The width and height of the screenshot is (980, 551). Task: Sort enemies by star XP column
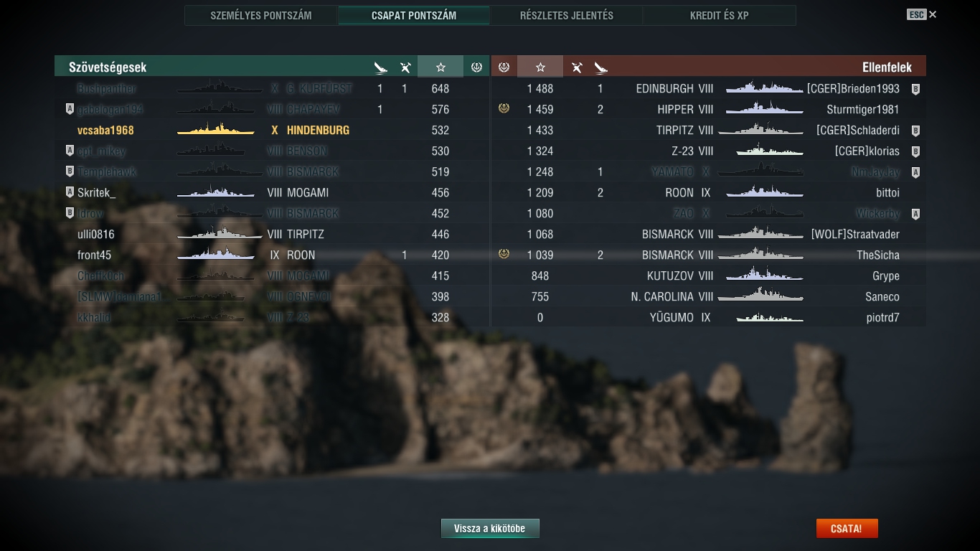click(540, 67)
